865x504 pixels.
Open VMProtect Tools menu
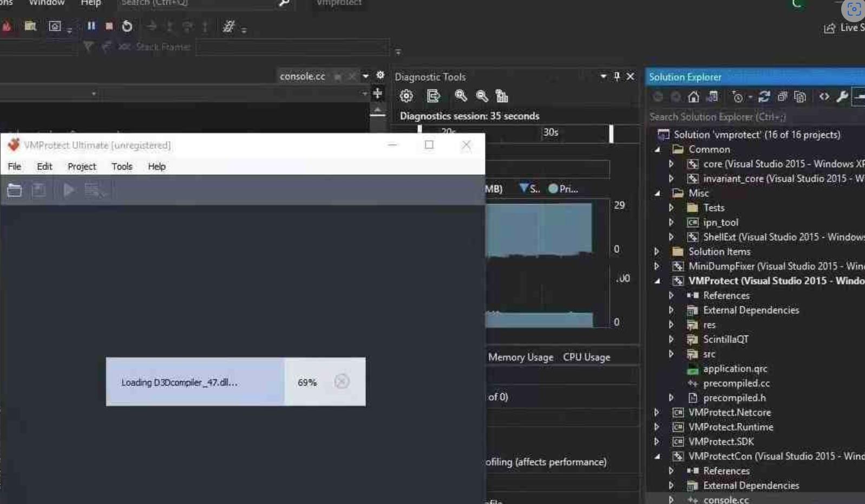pos(122,166)
